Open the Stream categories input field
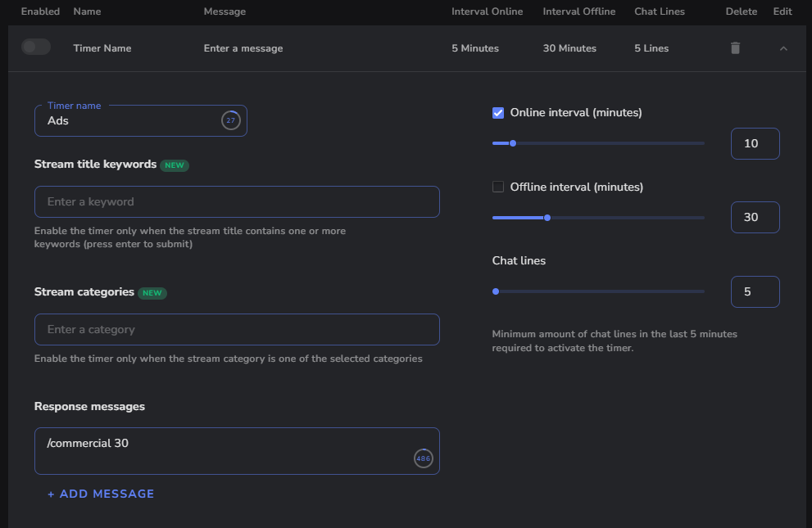The image size is (812, 528). point(237,329)
